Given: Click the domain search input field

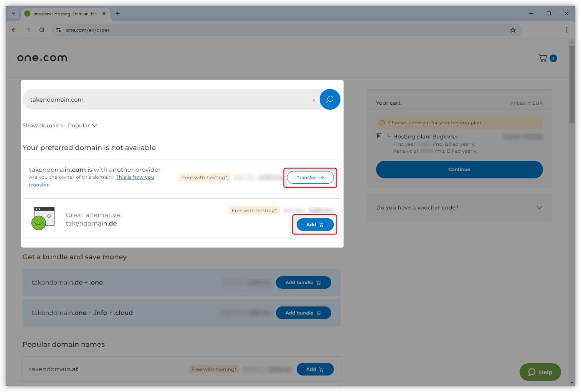Looking at the screenshot, I should point(169,100).
